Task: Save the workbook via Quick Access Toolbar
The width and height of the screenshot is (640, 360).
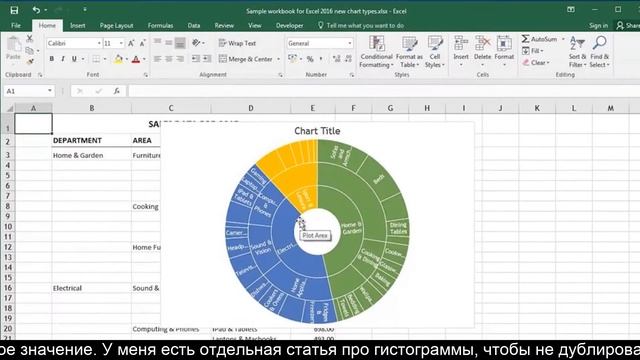Action: [x=14, y=10]
